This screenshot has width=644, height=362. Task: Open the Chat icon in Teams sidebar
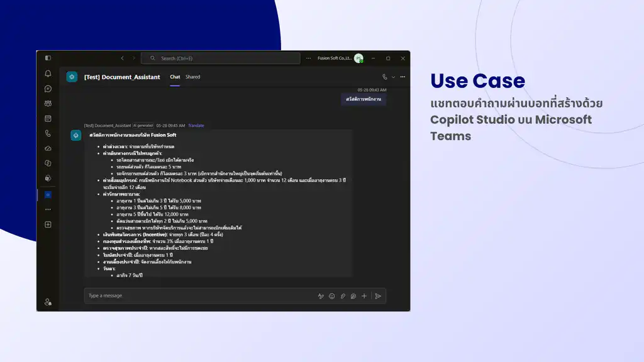click(48, 89)
